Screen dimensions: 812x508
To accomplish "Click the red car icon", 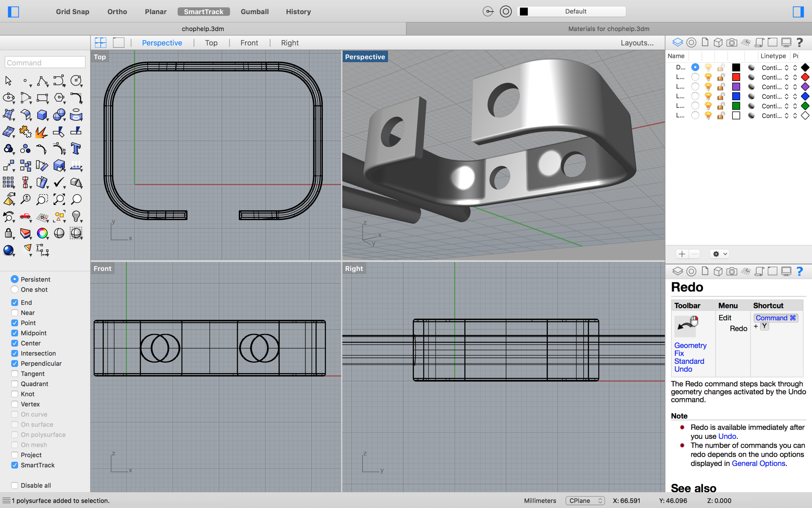I will 26,216.
